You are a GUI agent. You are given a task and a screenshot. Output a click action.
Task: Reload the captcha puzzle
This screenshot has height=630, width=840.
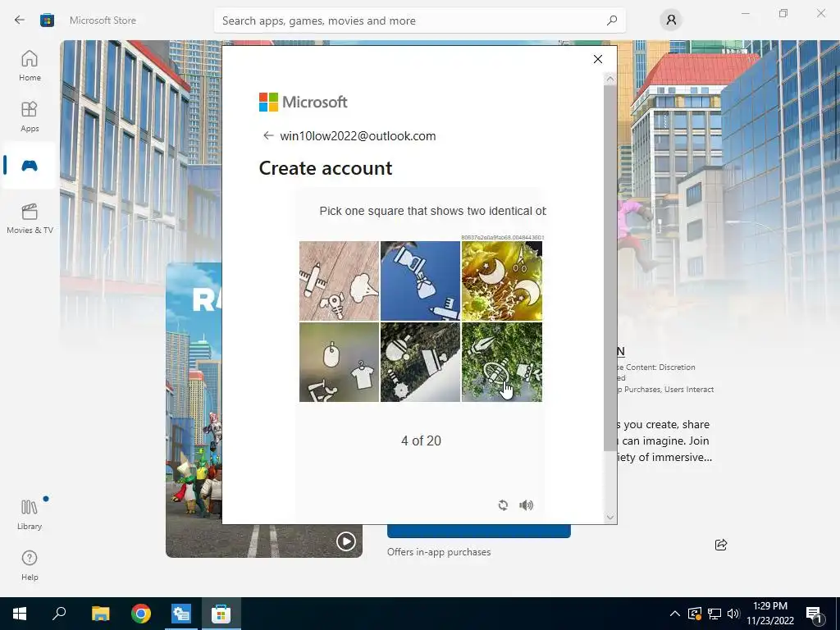click(503, 504)
